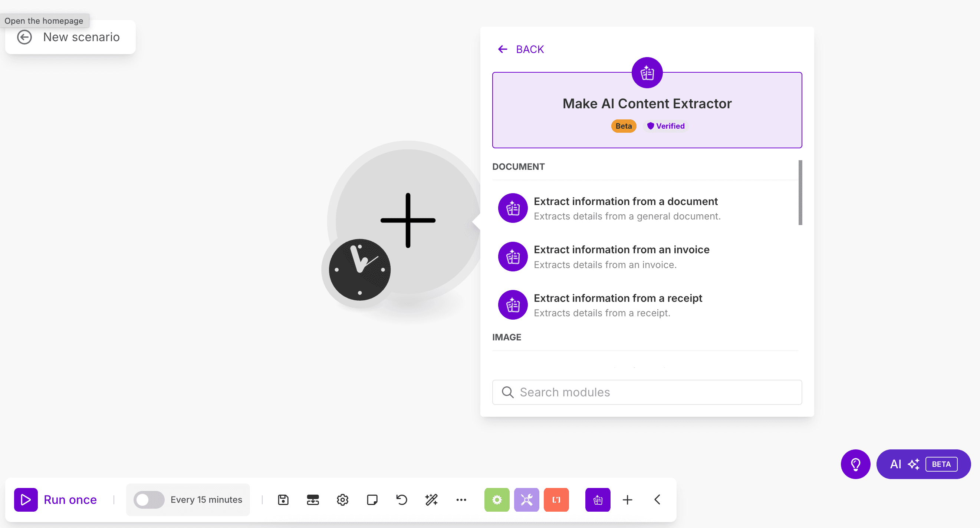Add a new module with the plus icon
Viewport: 980px width, 528px height.
(x=627, y=500)
